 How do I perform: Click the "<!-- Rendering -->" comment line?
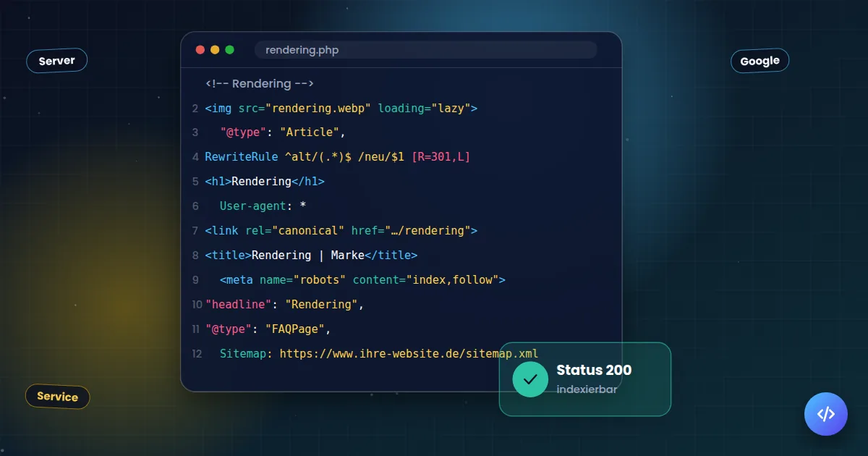pos(260,84)
